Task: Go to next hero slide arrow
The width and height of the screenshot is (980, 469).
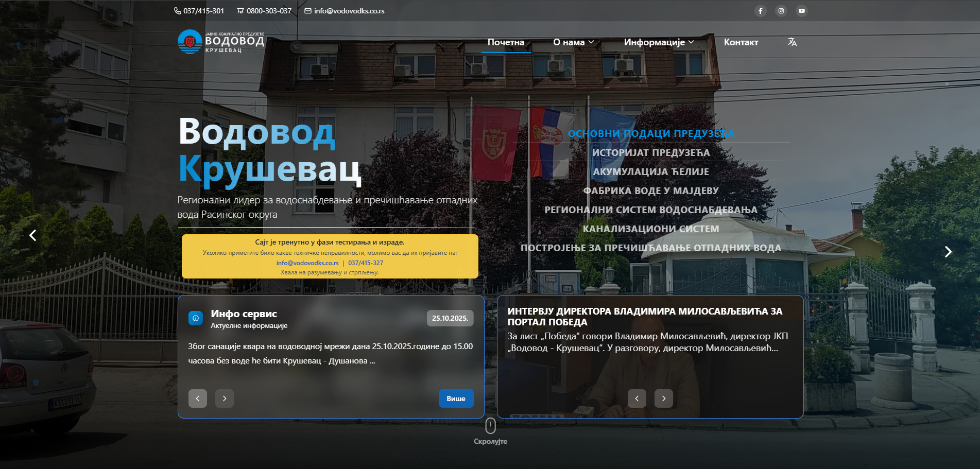Action: 948,252
